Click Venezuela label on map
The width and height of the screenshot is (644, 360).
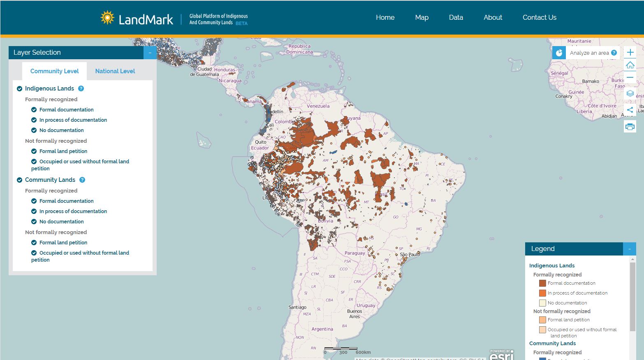coord(318,106)
